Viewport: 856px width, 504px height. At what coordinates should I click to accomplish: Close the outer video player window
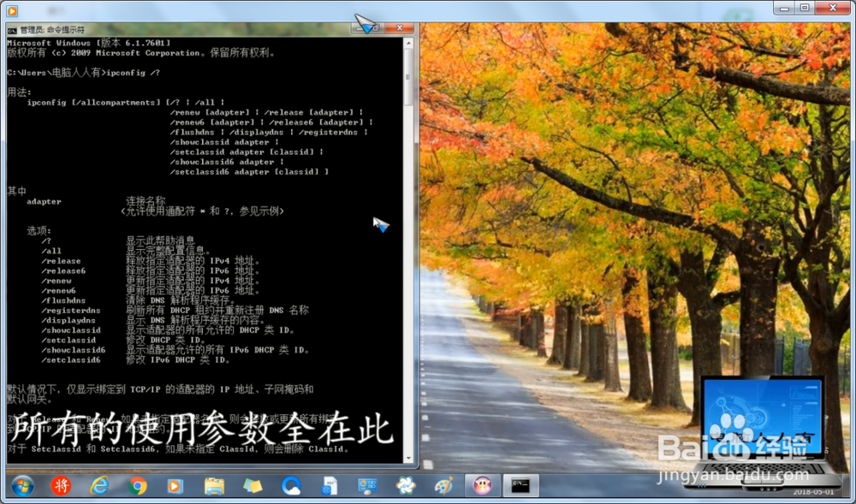[x=833, y=9]
